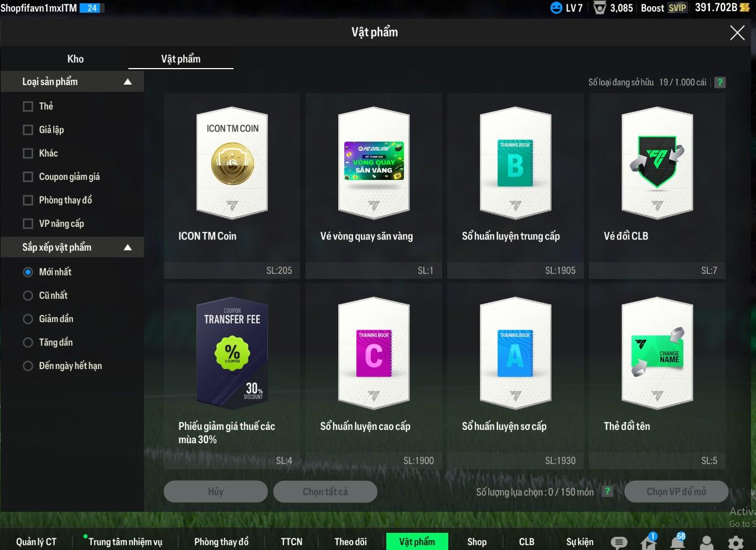Open Shop from the bottom menu
Viewport: 756px width, 550px height.
pos(477,542)
